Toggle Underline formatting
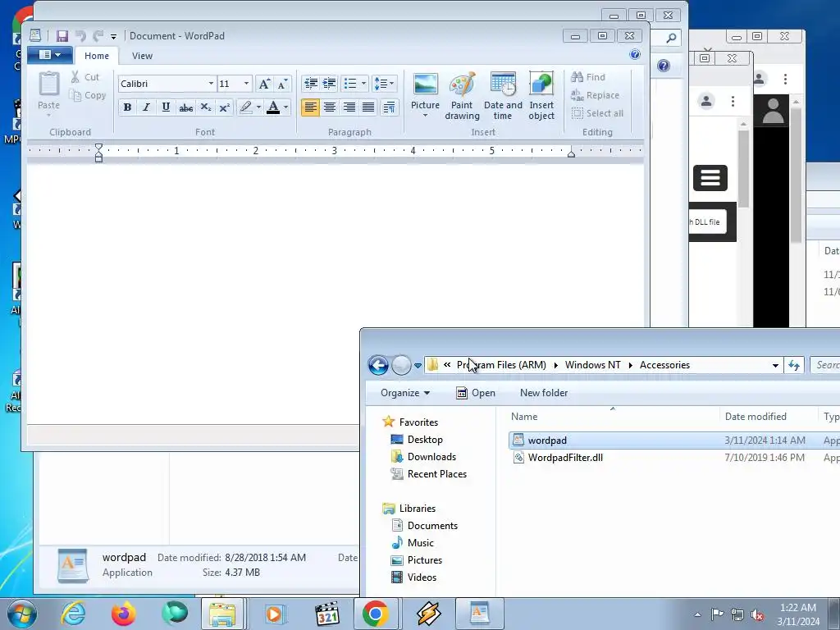Viewport: 840px width, 630px height. (166, 107)
